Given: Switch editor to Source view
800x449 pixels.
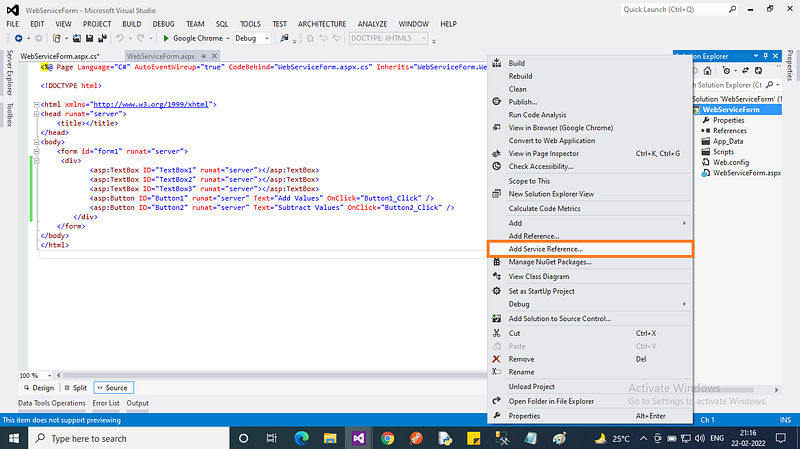Looking at the screenshot, I should pyautogui.click(x=114, y=388).
